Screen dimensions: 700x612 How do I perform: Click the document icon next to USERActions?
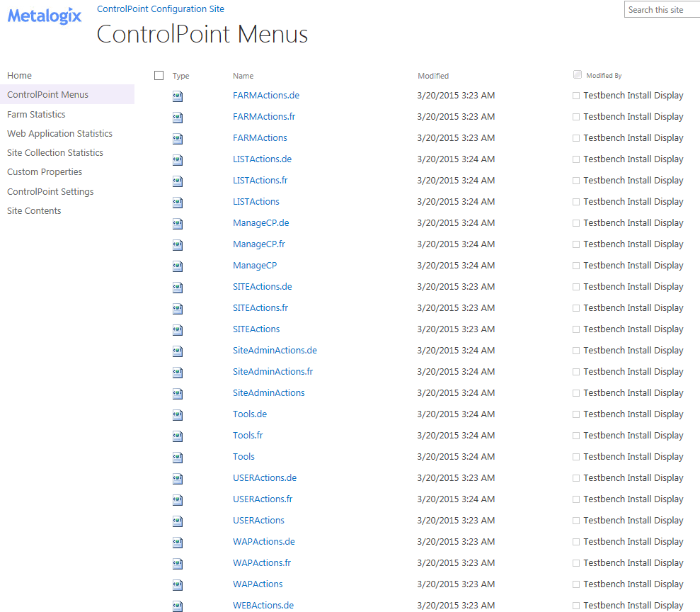pyautogui.click(x=177, y=521)
